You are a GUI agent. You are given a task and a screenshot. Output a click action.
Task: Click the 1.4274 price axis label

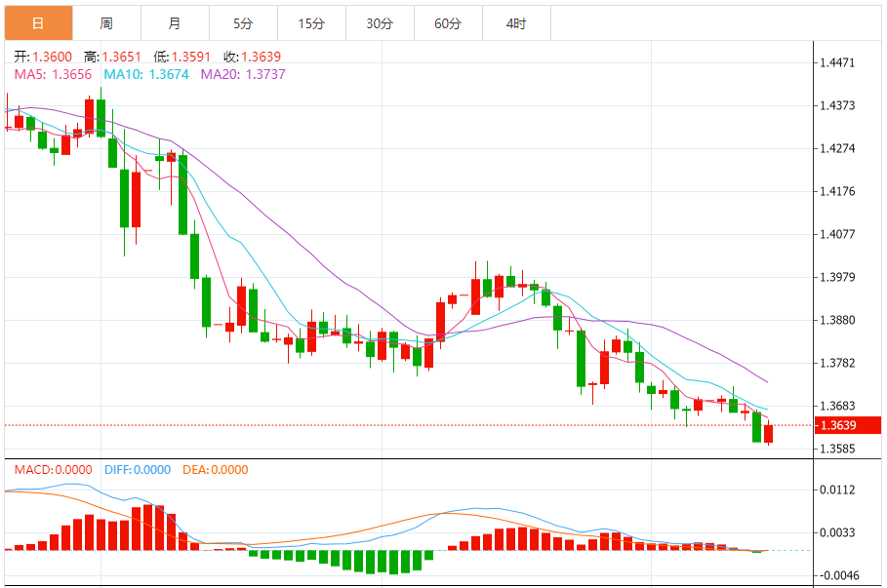pos(837,148)
